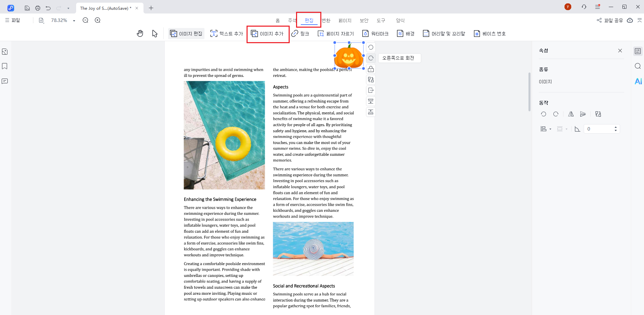Rotate the image counterclockwise in 동작 panel
644x315 pixels.
(x=543, y=114)
